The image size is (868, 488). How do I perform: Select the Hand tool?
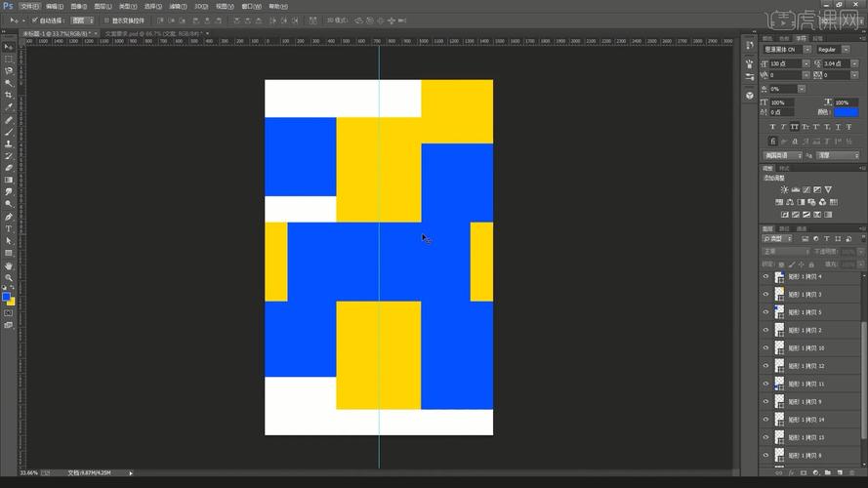click(x=9, y=265)
